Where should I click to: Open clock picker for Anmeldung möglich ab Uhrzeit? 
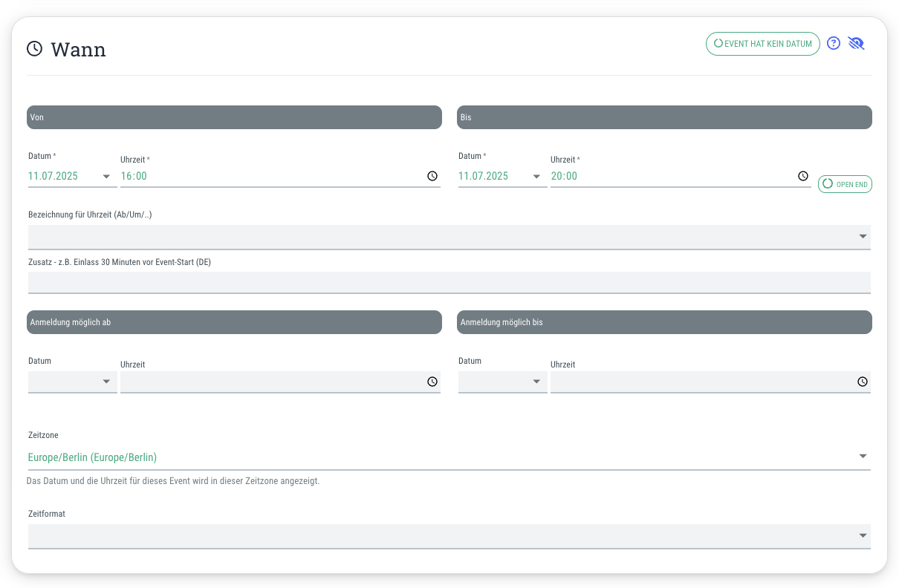tap(432, 382)
